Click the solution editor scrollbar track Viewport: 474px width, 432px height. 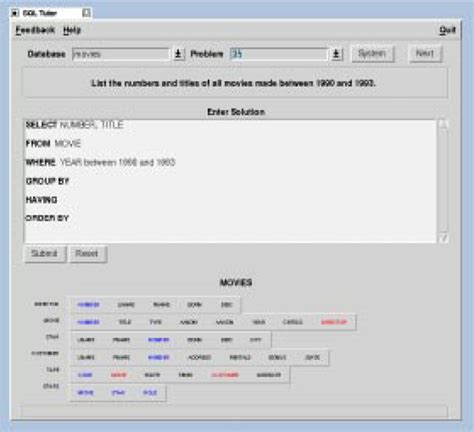point(443,181)
